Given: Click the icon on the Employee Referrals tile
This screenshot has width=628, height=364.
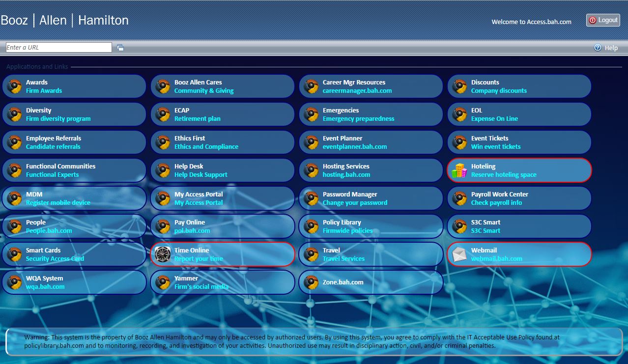Looking at the screenshot, I should click(x=14, y=142).
